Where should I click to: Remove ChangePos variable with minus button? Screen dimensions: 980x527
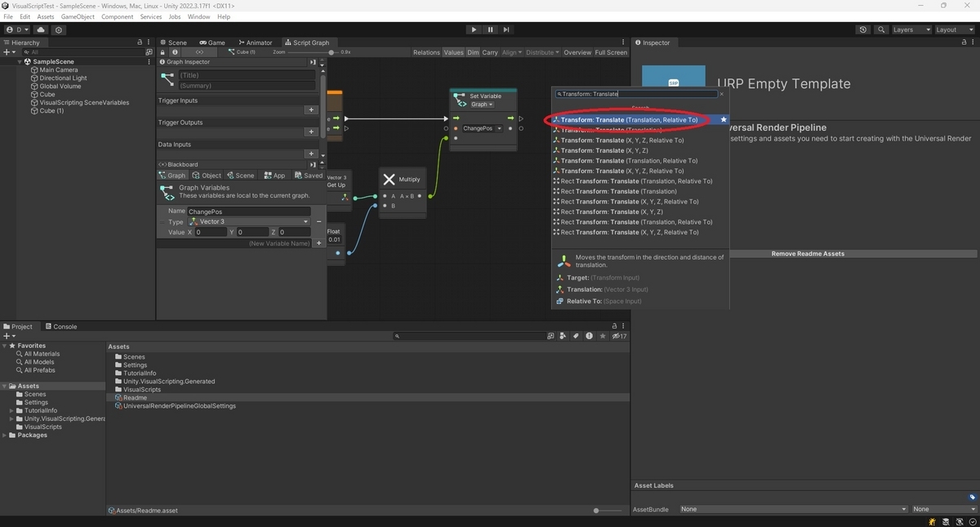tap(318, 221)
